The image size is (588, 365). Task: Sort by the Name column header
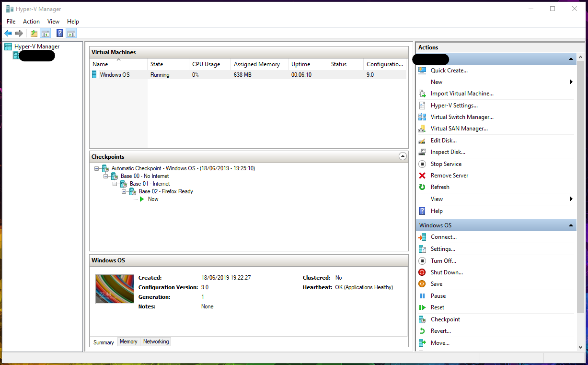click(118, 64)
